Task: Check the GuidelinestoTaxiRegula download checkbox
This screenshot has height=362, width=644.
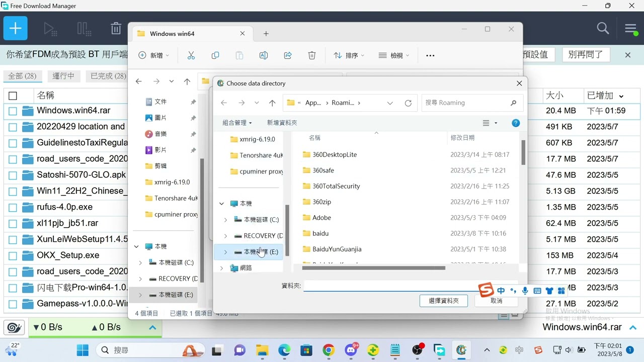Action: pos(13,143)
